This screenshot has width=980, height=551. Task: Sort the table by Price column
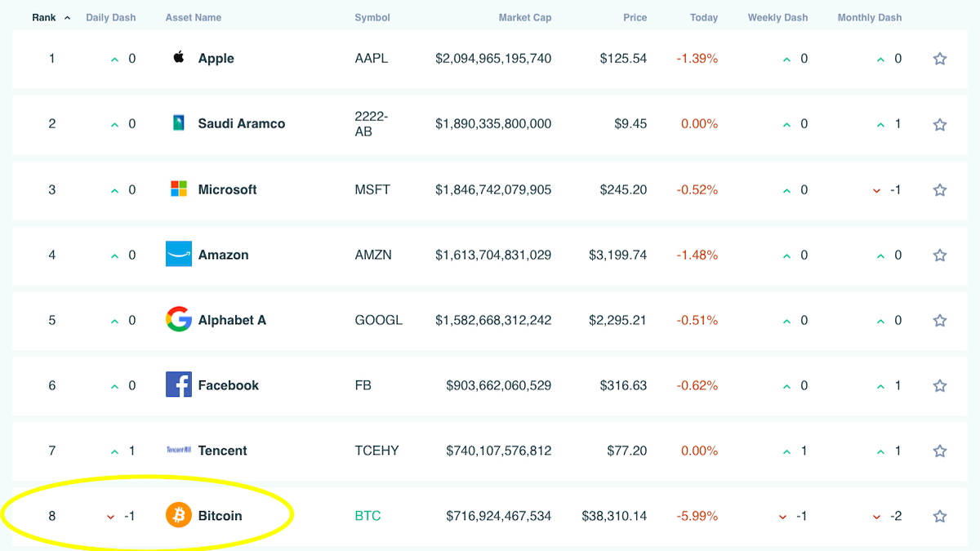tap(635, 17)
